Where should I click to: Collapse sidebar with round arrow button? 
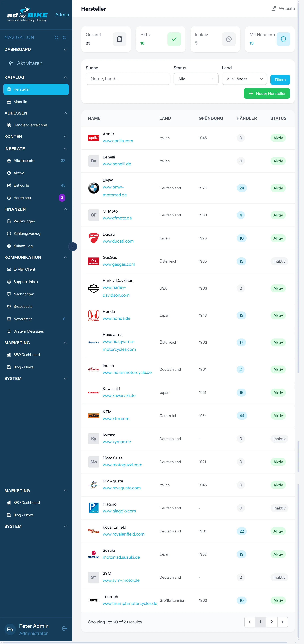[x=72, y=247]
